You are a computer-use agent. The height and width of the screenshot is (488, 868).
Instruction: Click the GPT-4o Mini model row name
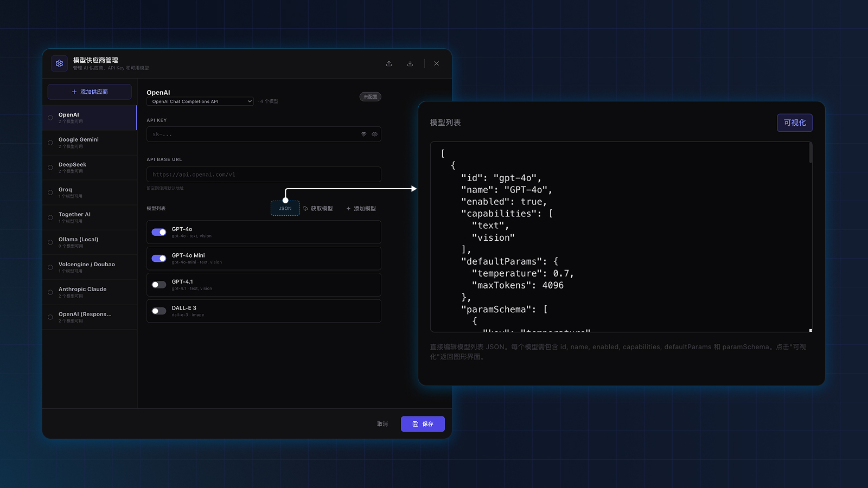(188, 255)
